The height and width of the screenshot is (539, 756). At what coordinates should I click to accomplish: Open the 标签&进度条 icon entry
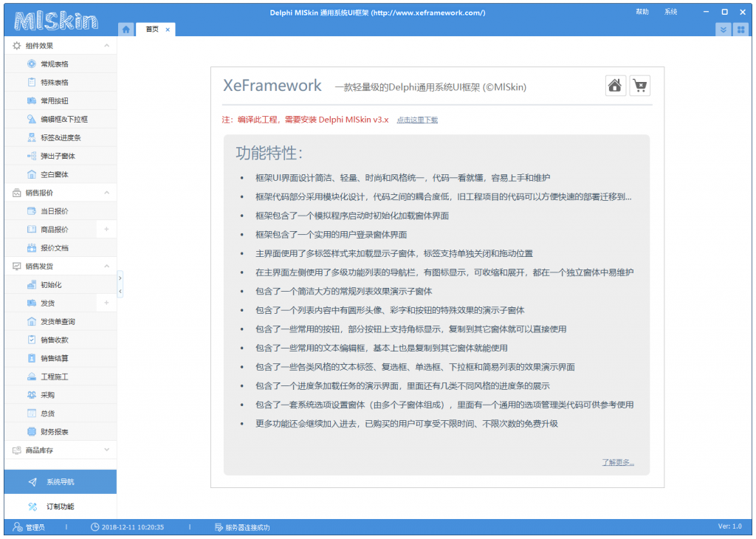click(31, 137)
